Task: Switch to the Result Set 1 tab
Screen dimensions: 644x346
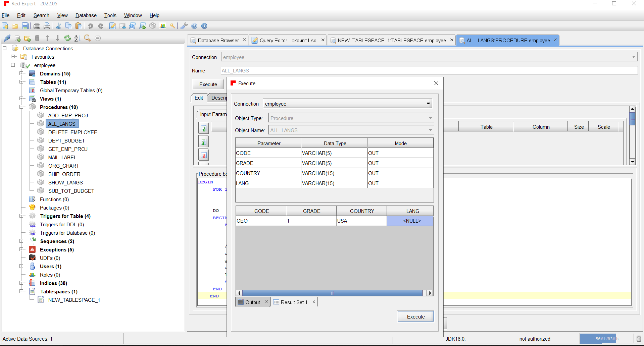Action: 294,302
